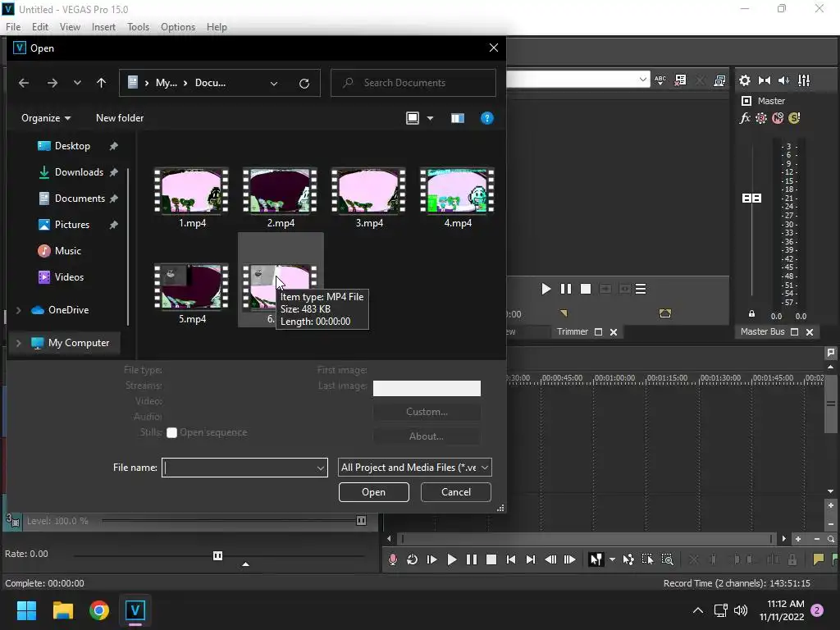Viewport: 840px width, 630px height.
Task: Open Google Chrome from the taskbar
Action: [x=99, y=610]
